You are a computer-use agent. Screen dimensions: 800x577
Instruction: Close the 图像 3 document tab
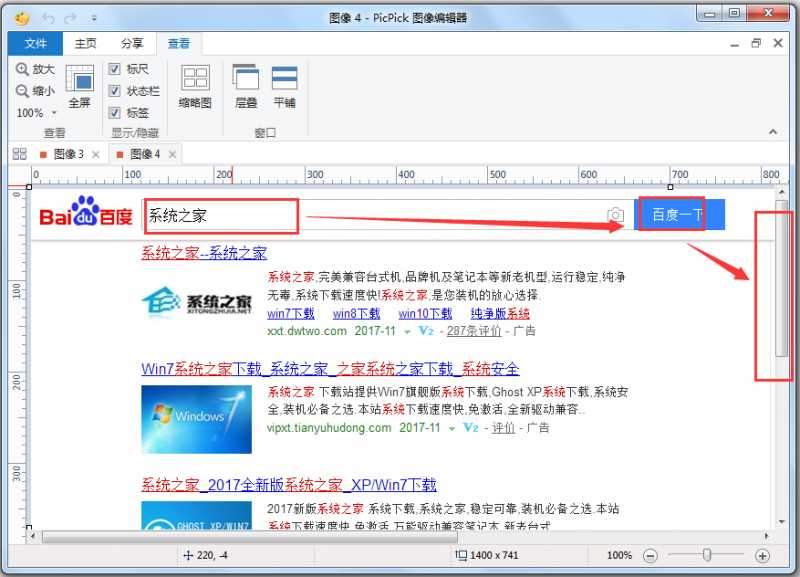(x=96, y=155)
